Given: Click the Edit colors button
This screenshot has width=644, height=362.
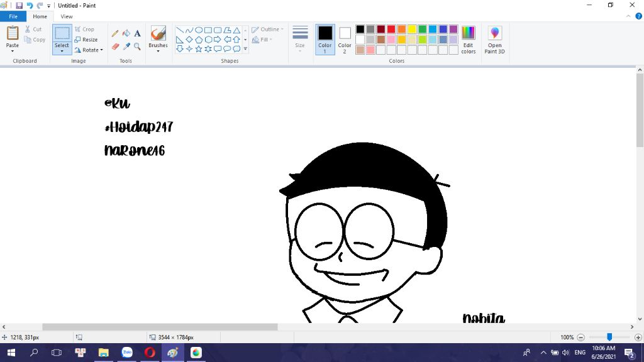Looking at the screenshot, I should pyautogui.click(x=468, y=40).
